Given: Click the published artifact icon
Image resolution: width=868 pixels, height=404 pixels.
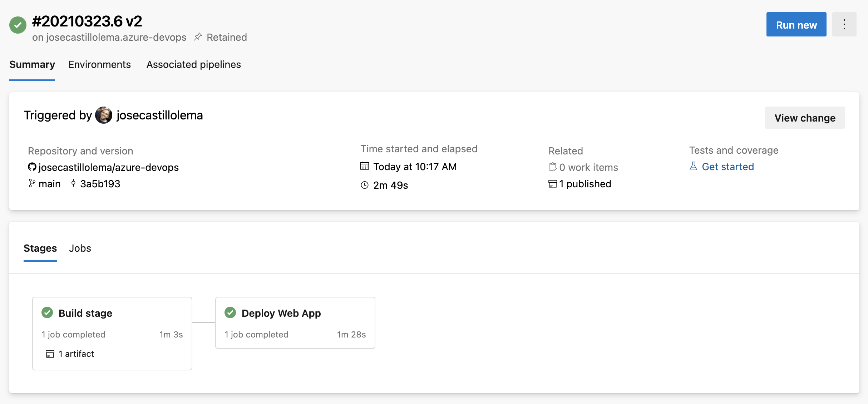Looking at the screenshot, I should point(553,184).
